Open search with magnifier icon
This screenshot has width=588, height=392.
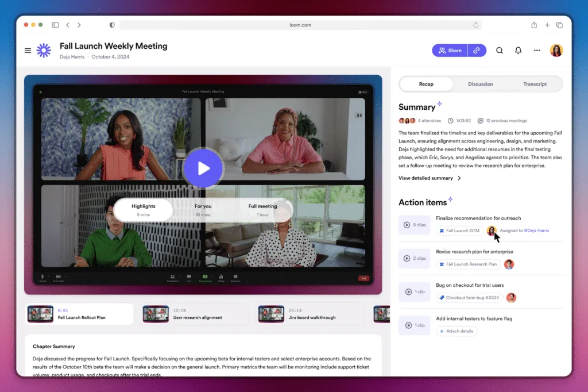coord(500,51)
